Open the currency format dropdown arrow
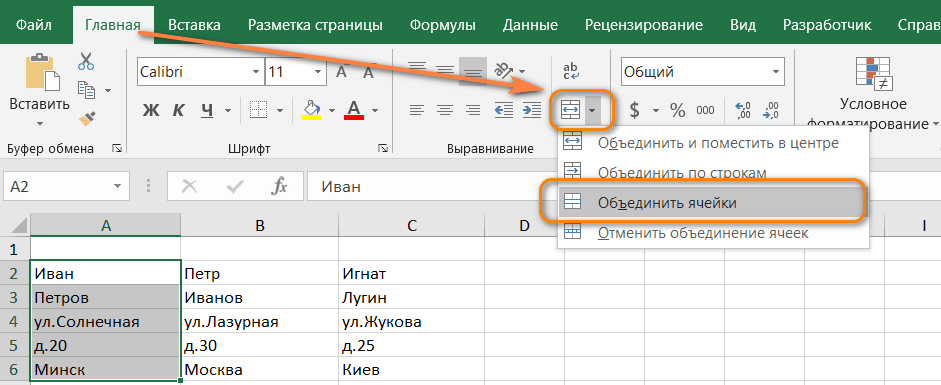This screenshot has width=941, height=385. click(656, 110)
